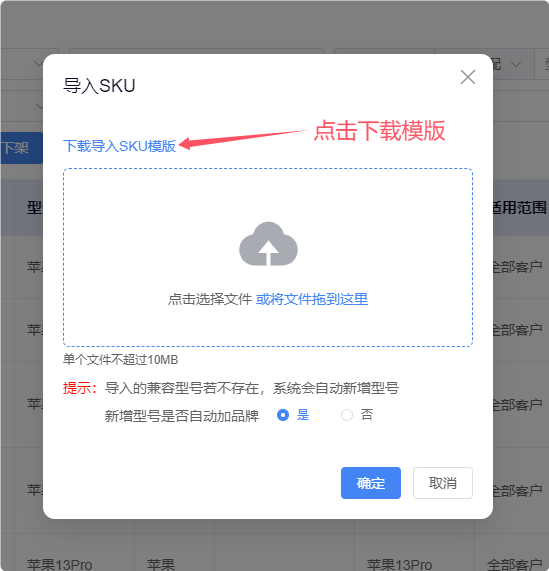549x571 pixels.
Task: Open the upper-left filter dropdown chevron
Action: click(38, 64)
